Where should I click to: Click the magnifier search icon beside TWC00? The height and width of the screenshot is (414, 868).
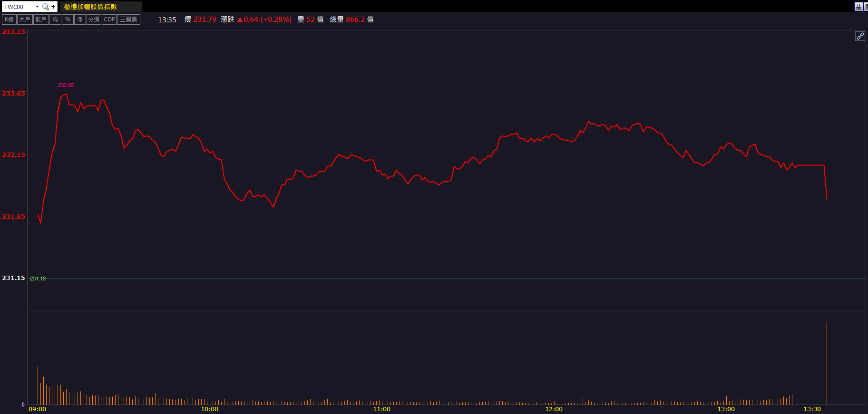click(x=46, y=7)
